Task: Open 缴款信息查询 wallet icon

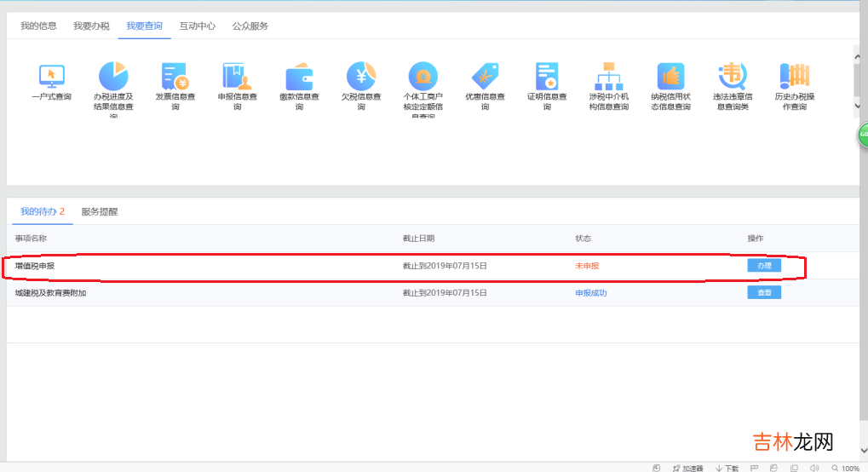Action: tap(299, 77)
